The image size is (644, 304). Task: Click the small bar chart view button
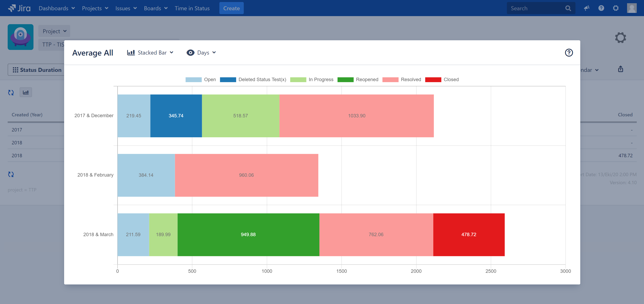coord(26,92)
